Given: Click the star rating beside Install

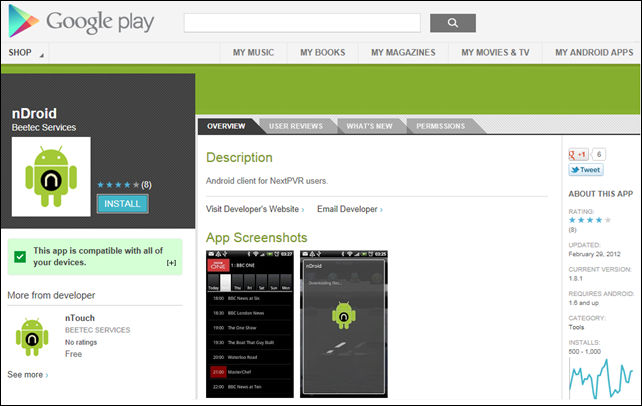Looking at the screenshot, I should [118, 185].
